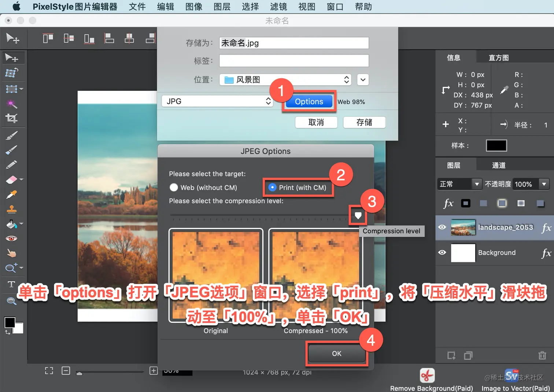The image size is (554, 392).
Task: Open the 风景图 location dropdown
Action: coord(285,79)
